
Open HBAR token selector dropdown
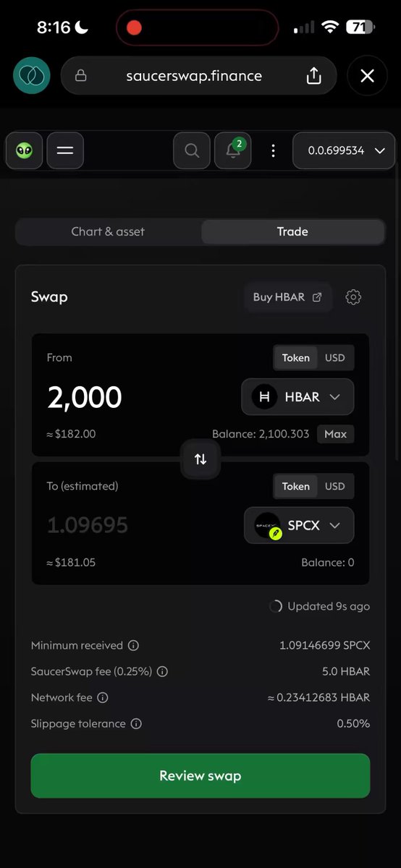[297, 396]
